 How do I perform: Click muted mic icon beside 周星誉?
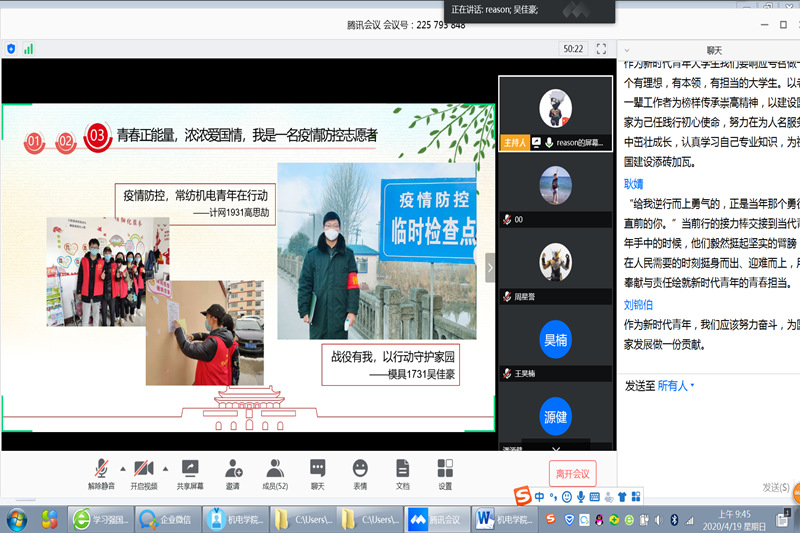(x=507, y=296)
